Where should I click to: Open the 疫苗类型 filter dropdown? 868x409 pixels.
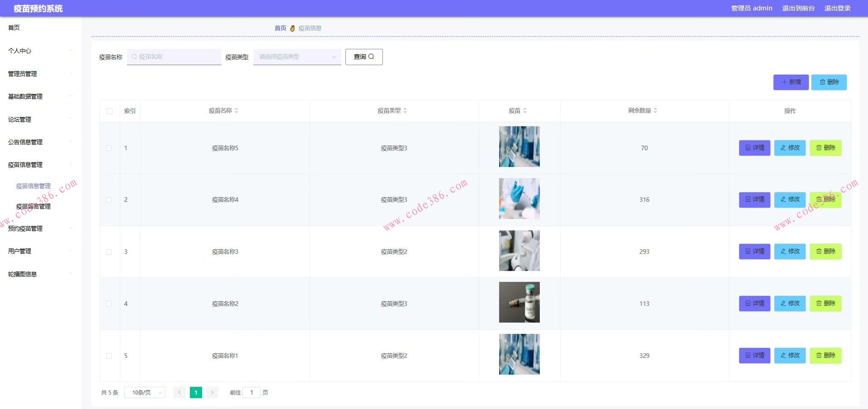pyautogui.click(x=297, y=57)
